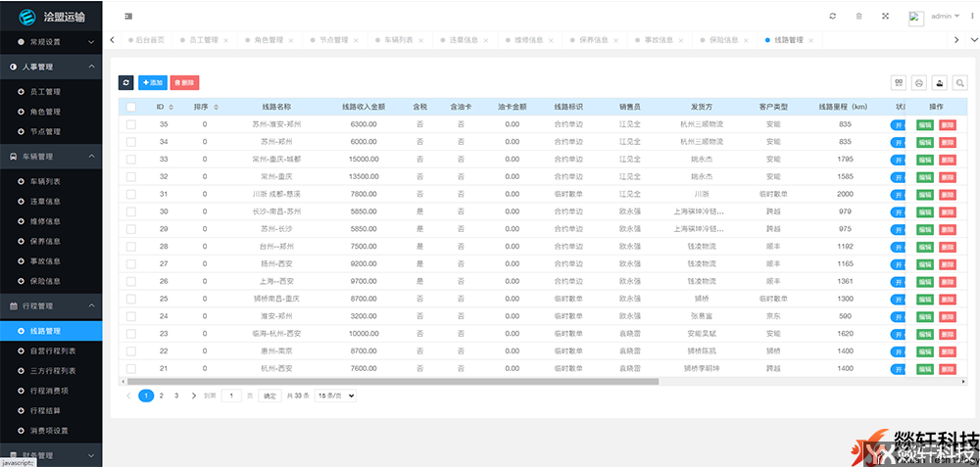The width and height of the screenshot is (980, 467).
Task: Click the dark table reload button
Action: pyautogui.click(x=125, y=83)
